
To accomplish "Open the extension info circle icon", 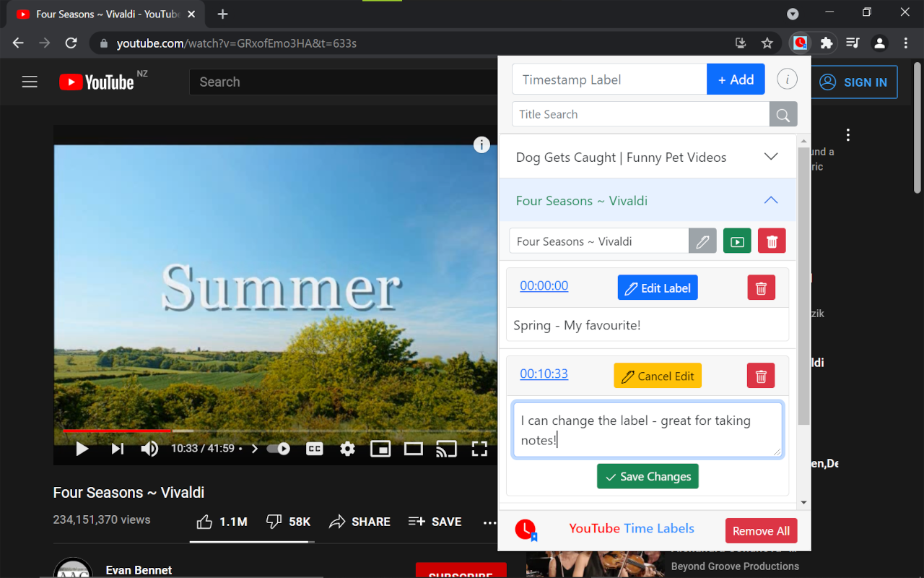I will [x=787, y=79].
